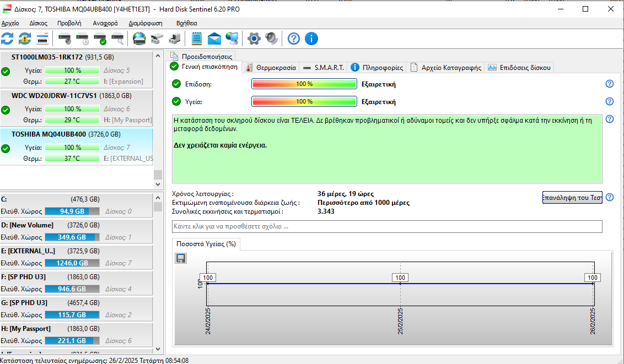Open the Διαμόρφωση menu
This screenshot has width=624, height=364.
tap(146, 23)
